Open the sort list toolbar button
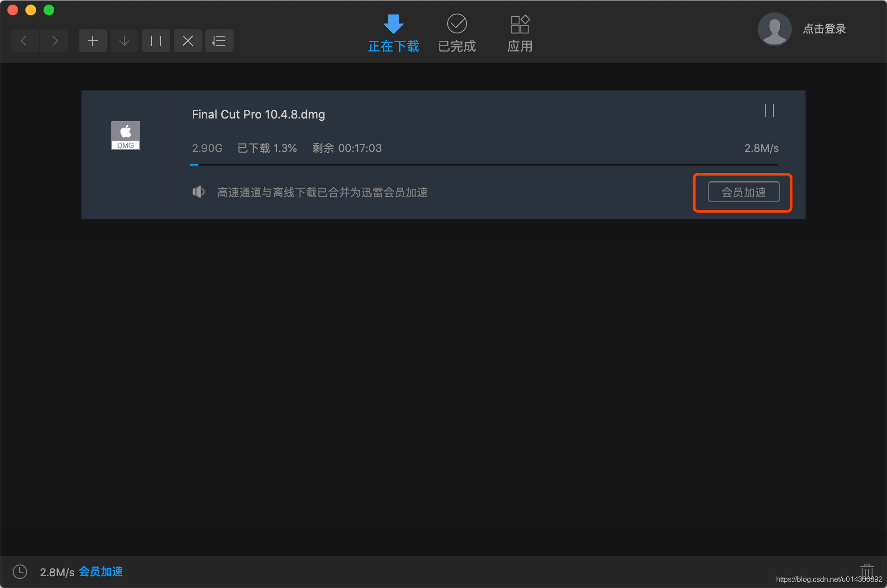 (219, 41)
